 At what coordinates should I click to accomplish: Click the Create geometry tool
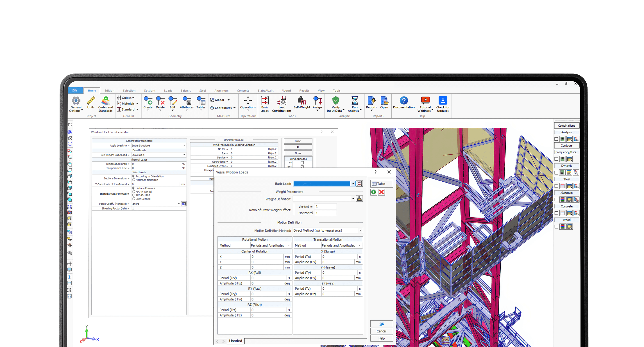[148, 103]
